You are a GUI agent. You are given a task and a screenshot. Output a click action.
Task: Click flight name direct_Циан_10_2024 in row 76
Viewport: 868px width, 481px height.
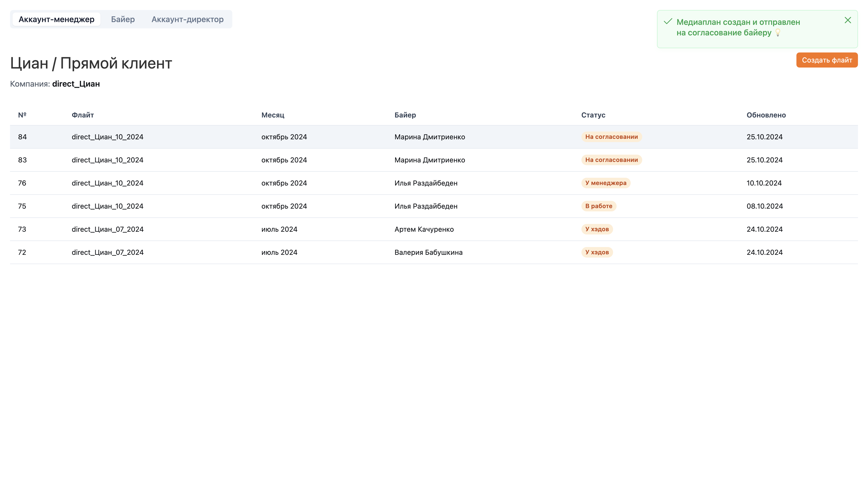107,183
